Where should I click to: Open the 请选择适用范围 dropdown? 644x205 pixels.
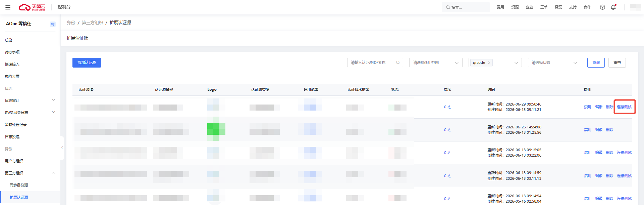pyautogui.click(x=436, y=63)
